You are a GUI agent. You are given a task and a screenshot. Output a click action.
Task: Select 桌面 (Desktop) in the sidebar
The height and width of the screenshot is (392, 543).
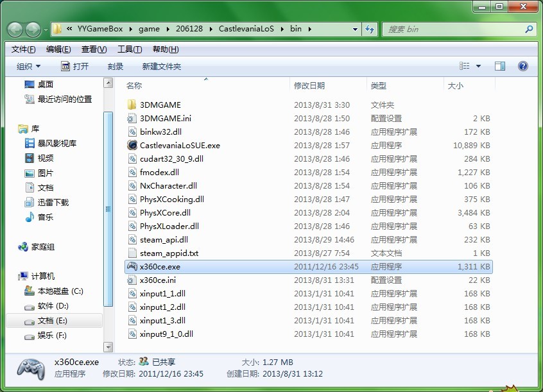pos(45,84)
